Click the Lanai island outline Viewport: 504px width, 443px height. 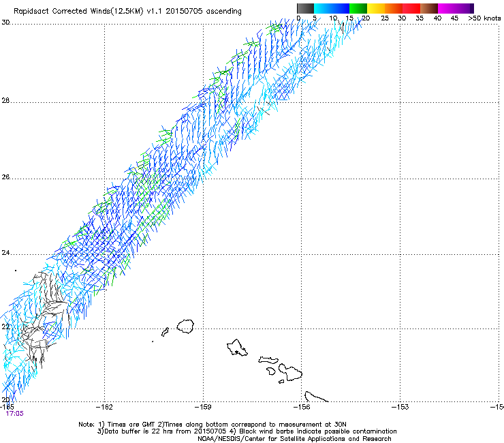(271, 371)
